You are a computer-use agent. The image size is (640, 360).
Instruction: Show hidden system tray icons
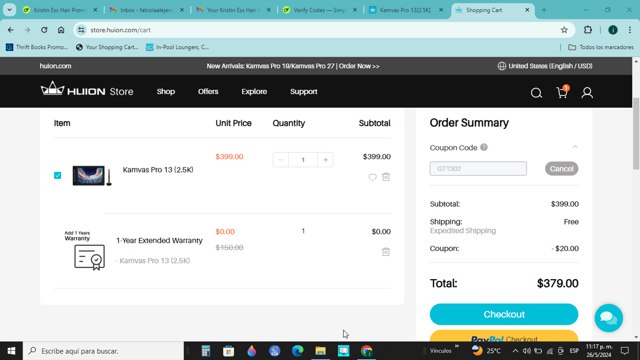pyautogui.click(x=515, y=351)
